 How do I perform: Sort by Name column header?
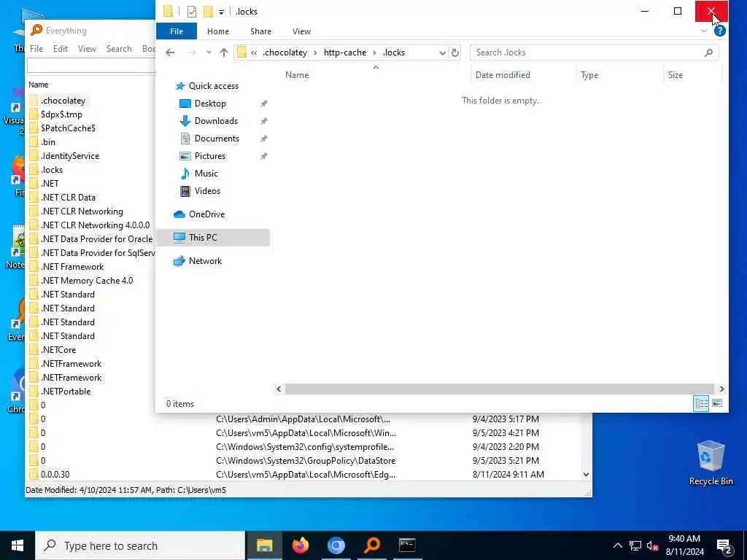[297, 75]
